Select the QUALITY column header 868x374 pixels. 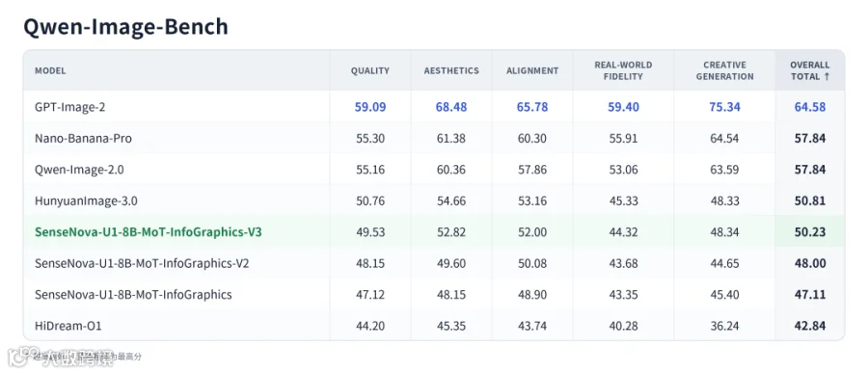370,70
